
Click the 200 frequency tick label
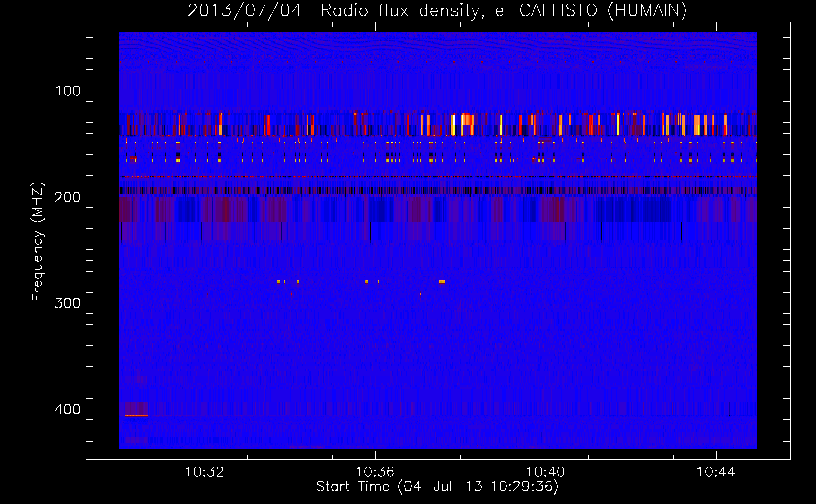[68, 197]
